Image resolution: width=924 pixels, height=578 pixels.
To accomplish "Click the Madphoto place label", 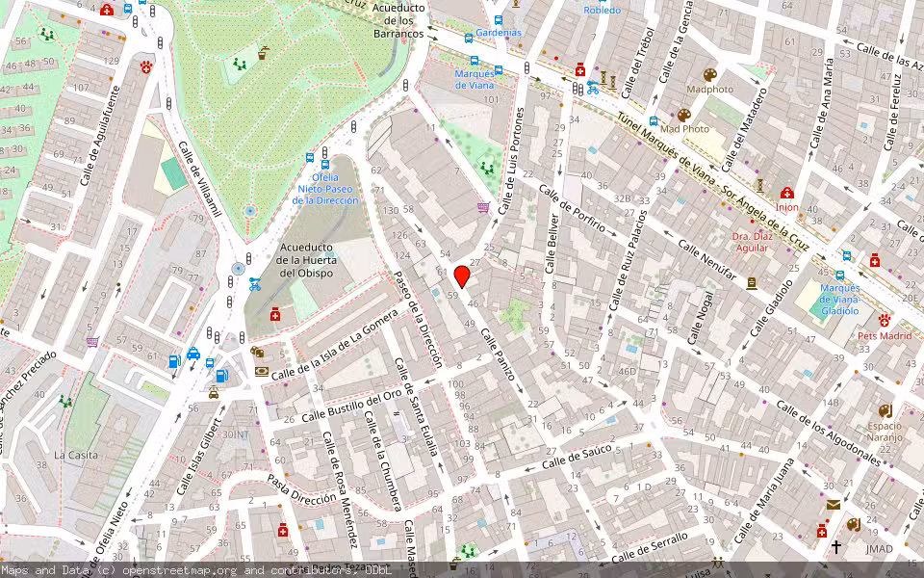I will pos(710,90).
